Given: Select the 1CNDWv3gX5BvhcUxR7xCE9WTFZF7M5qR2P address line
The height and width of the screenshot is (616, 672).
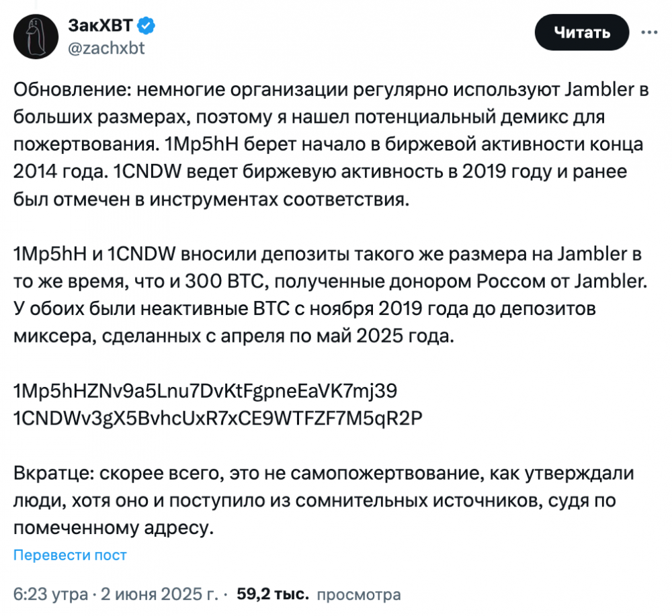Looking at the screenshot, I should pyautogui.click(x=218, y=418).
